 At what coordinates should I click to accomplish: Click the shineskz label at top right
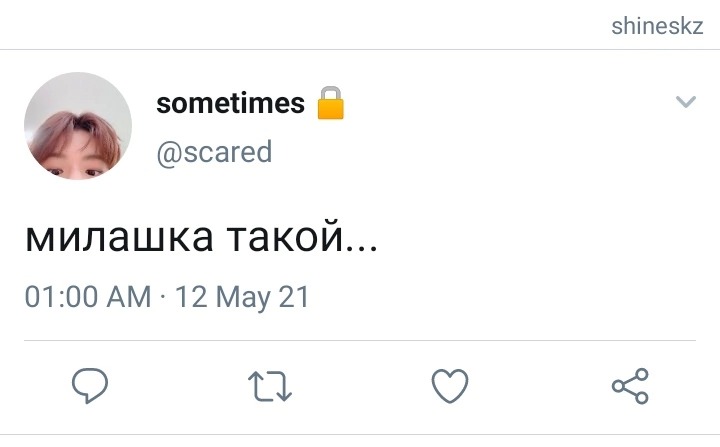(657, 26)
